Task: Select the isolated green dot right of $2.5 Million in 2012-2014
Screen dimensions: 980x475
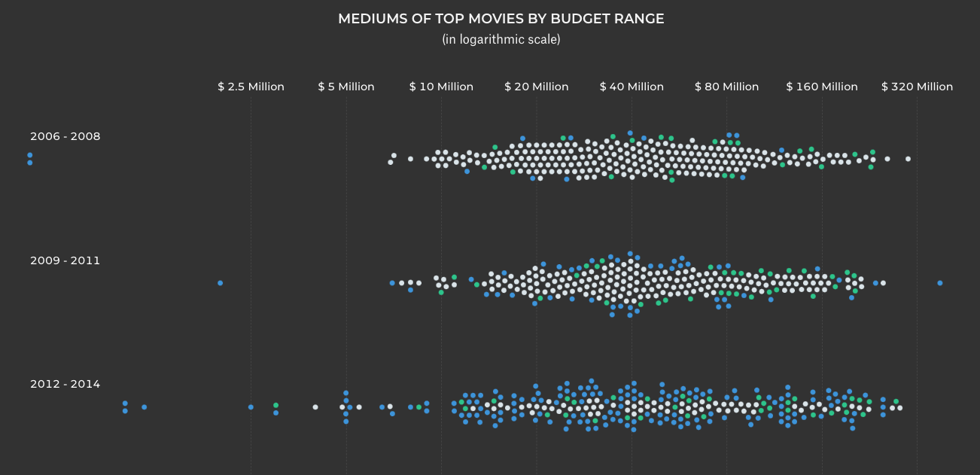Action: (x=275, y=405)
